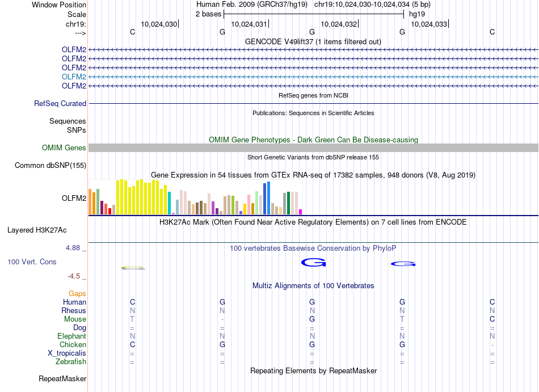Click the OLFM2 label beside the expression chart
This screenshot has height=392, width=539.
pyautogui.click(x=74, y=198)
